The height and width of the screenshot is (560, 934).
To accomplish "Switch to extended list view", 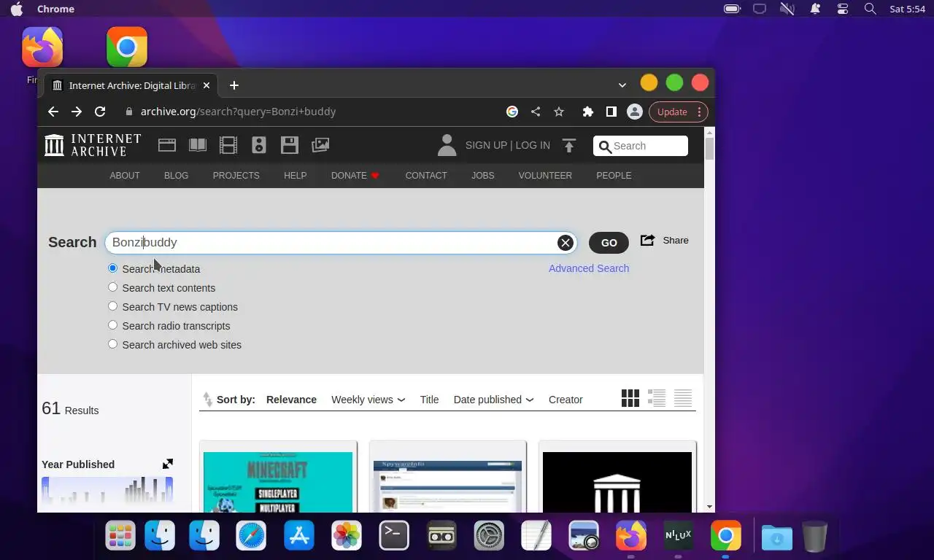I will (x=657, y=398).
